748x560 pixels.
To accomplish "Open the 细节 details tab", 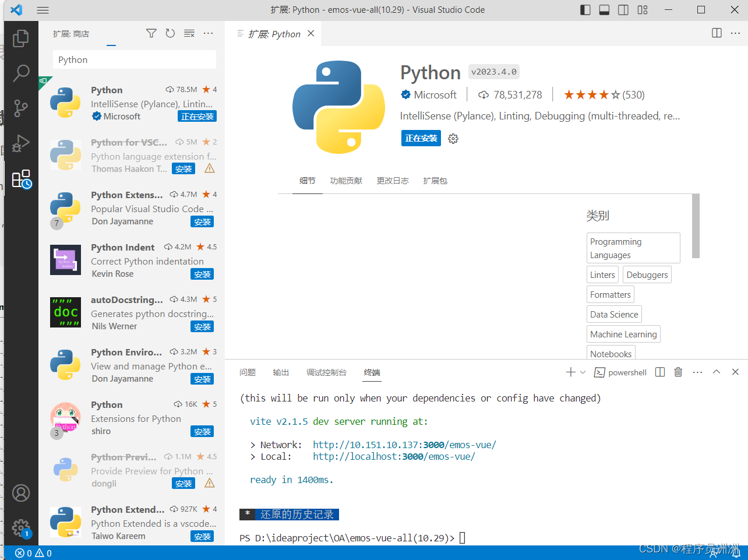I will point(307,181).
